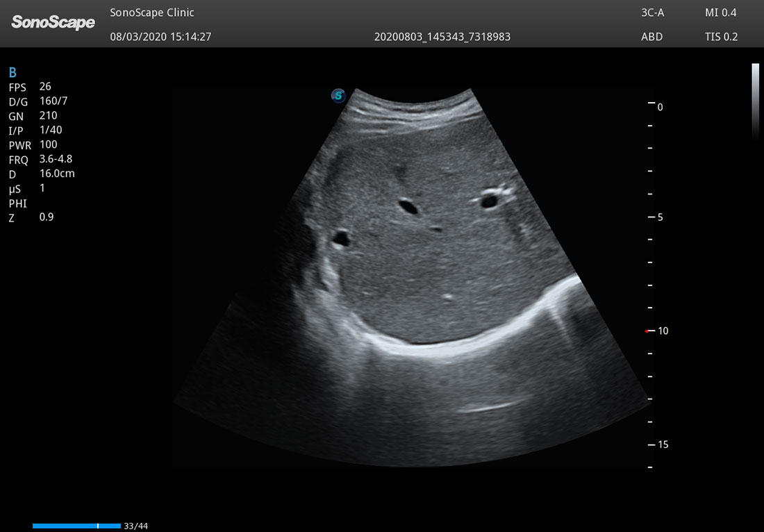Click the red focus position marker at 10 cm

pos(647,331)
